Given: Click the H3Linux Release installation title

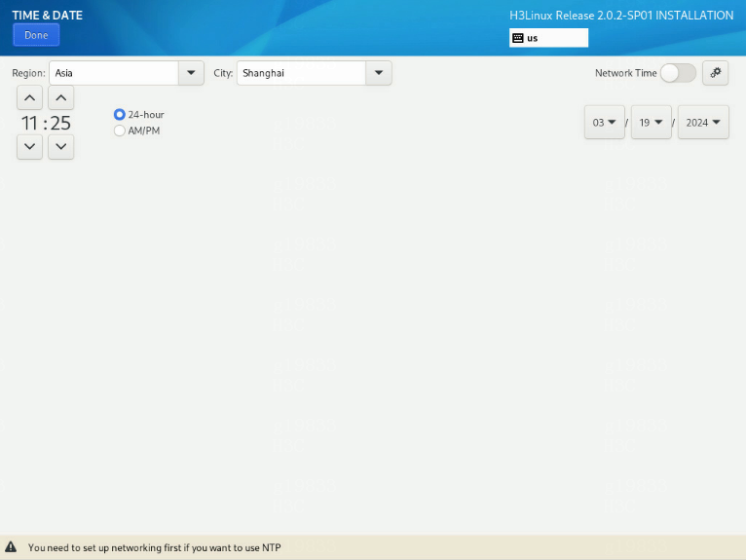Looking at the screenshot, I should pyautogui.click(x=621, y=16).
